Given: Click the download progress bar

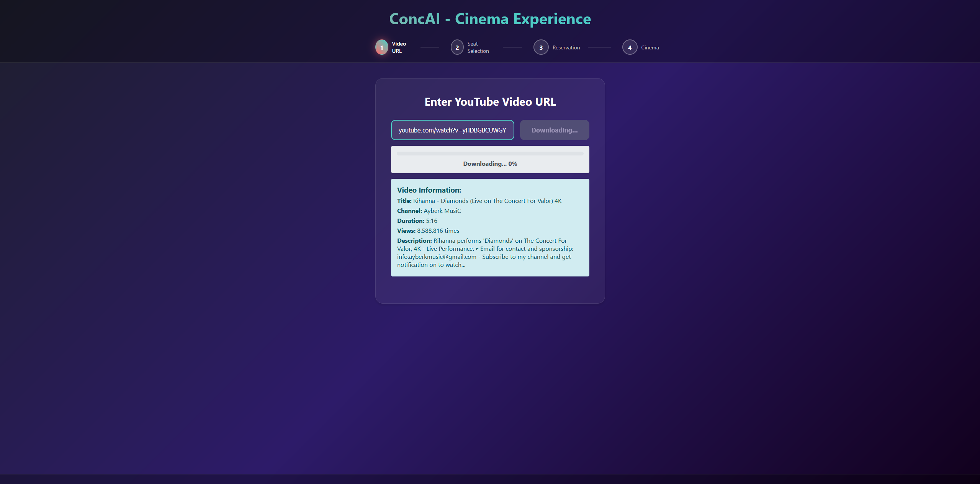Looking at the screenshot, I should point(490,154).
